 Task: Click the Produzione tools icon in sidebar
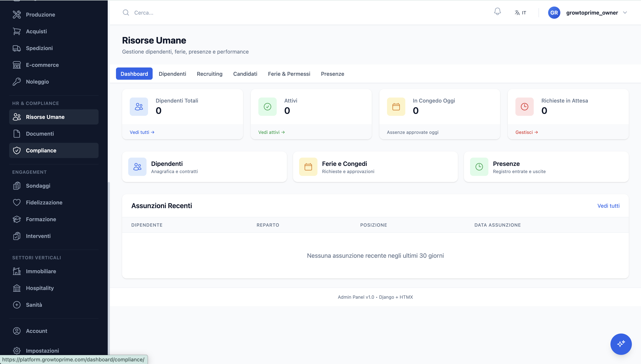click(17, 15)
